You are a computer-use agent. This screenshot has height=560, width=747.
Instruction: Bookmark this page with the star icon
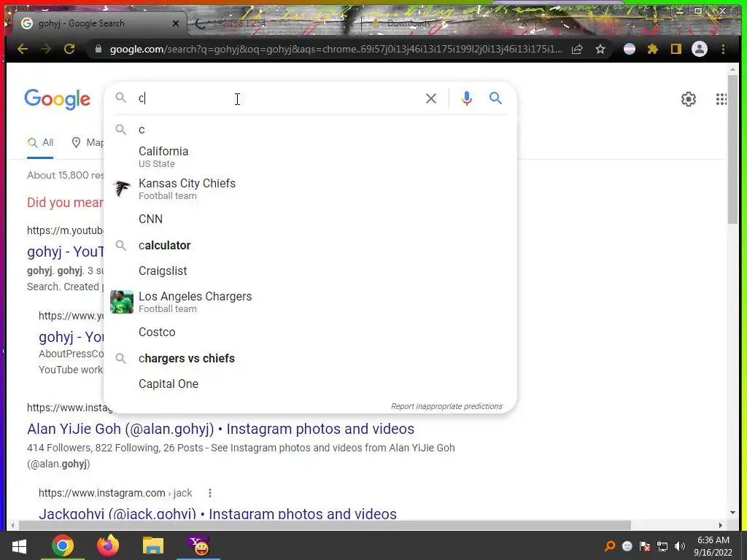coord(600,49)
